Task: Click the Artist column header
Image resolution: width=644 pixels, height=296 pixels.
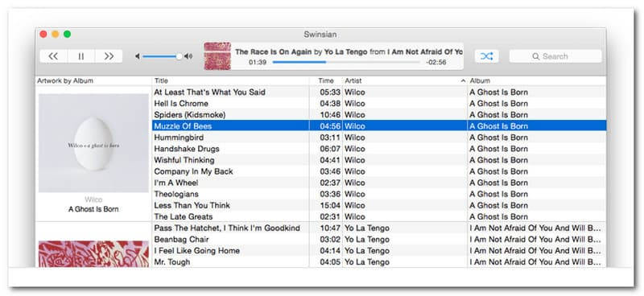Action: [x=405, y=81]
